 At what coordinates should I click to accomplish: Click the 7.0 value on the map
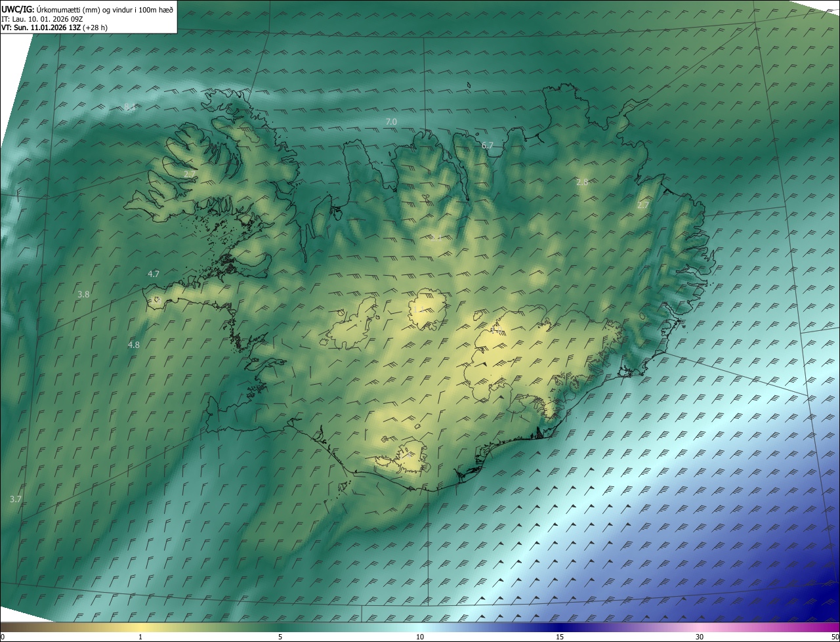[x=391, y=122]
